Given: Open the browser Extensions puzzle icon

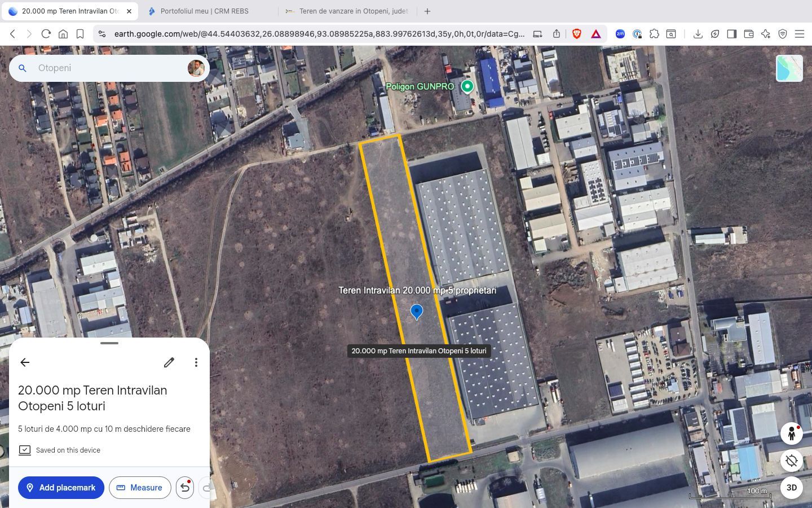Looking at the screenshot, I should coord(654,34).
